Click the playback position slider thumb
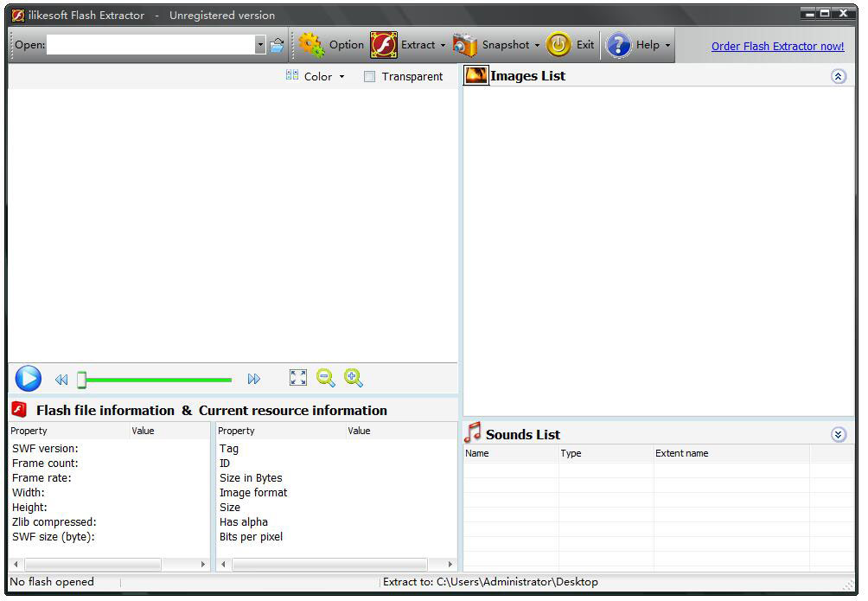Screen dimensions: 868x601 click(81, 380)
